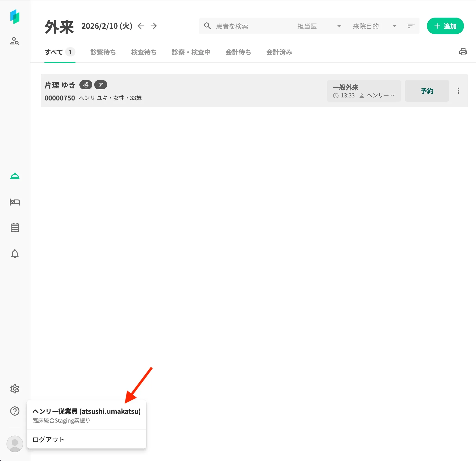Click the 予約 status button
The image size is (476, 461).
tap(427, 91)
